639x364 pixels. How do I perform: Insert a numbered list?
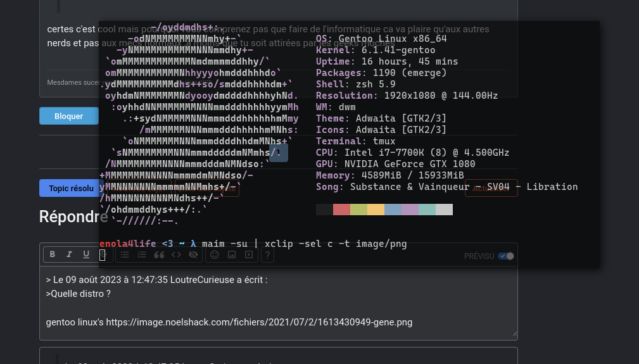(142, 255)
